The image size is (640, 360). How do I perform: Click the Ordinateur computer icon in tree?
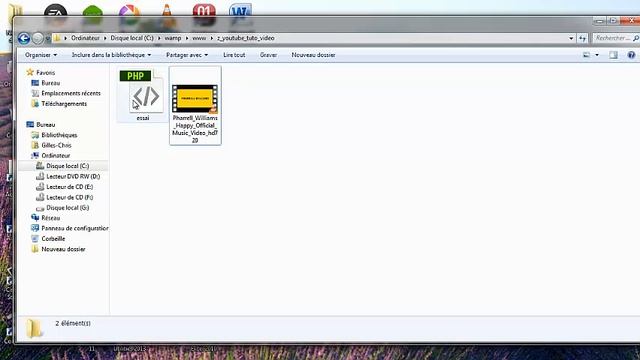click(x=35, y=156)
